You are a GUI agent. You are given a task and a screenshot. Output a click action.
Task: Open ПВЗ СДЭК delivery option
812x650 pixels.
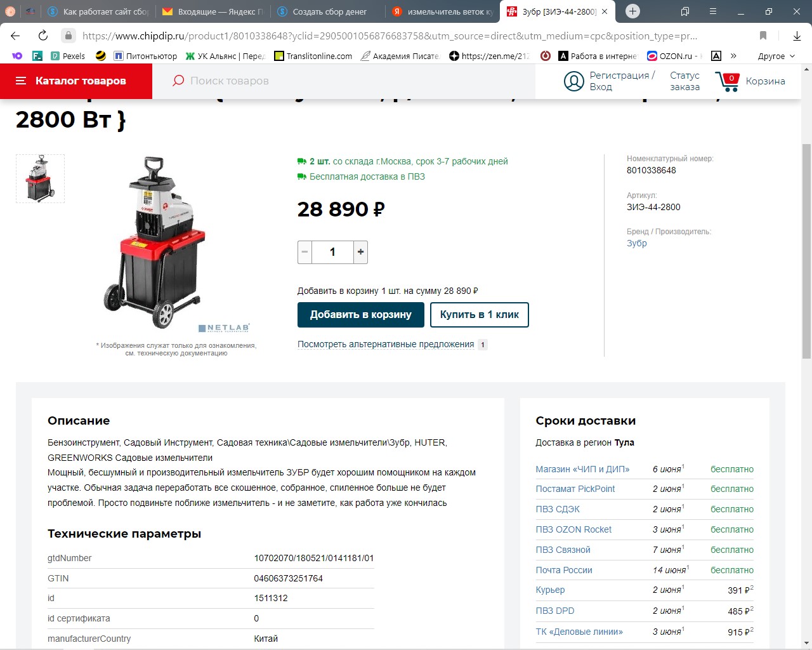coord(558,509)
